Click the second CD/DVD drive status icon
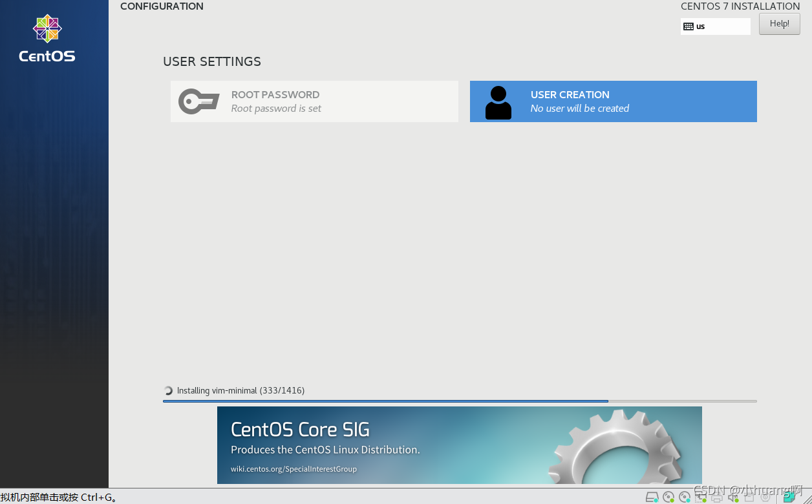The image size is (812, 504). [x=685, y=497]
